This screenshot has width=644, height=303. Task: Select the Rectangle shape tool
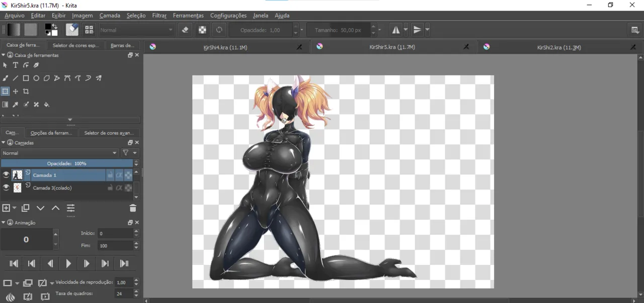coord(26,78)
